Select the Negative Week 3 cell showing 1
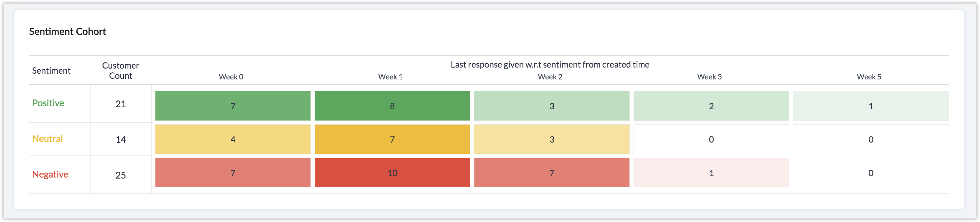This screenshot has width=980, height=222. pos(711,173)
